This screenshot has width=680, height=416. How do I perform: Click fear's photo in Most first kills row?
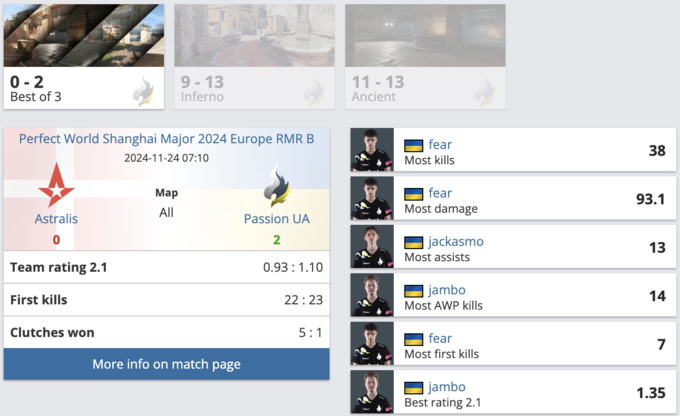370,344
